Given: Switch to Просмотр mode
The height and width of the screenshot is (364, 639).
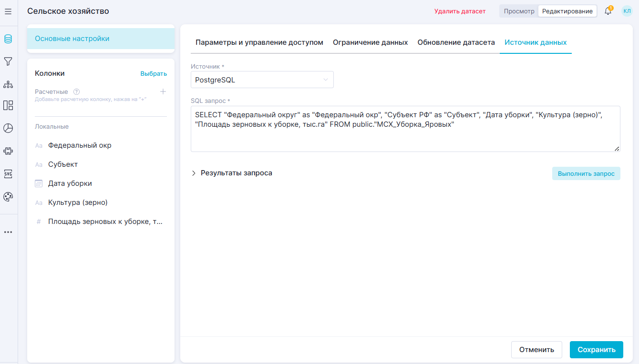Looking at the screenshot, I should click(519, 11).
